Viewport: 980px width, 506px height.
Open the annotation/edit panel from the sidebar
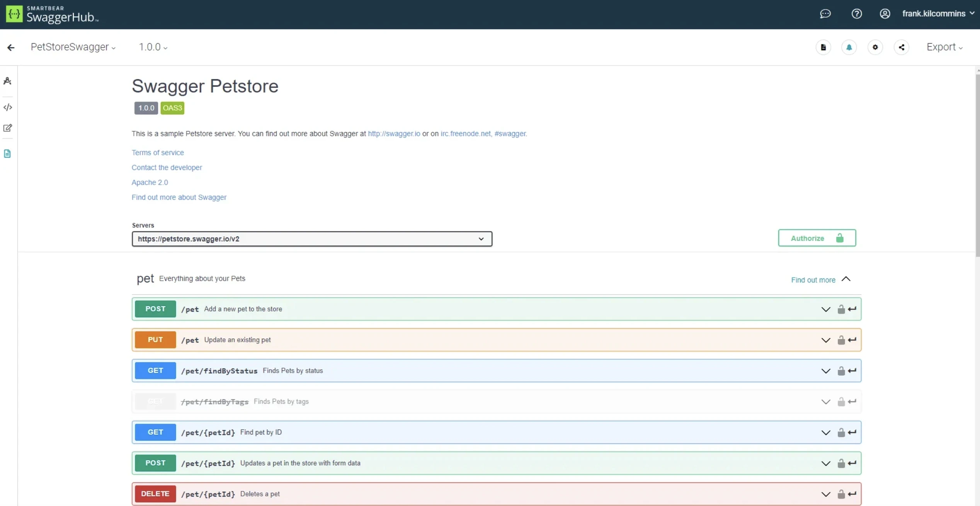[7, 127]
